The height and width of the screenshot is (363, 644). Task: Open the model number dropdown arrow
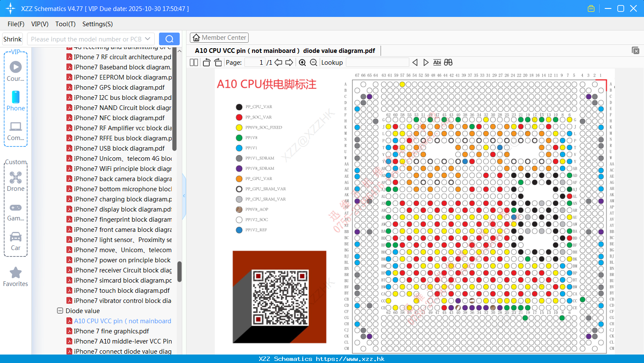pos(148,39)
